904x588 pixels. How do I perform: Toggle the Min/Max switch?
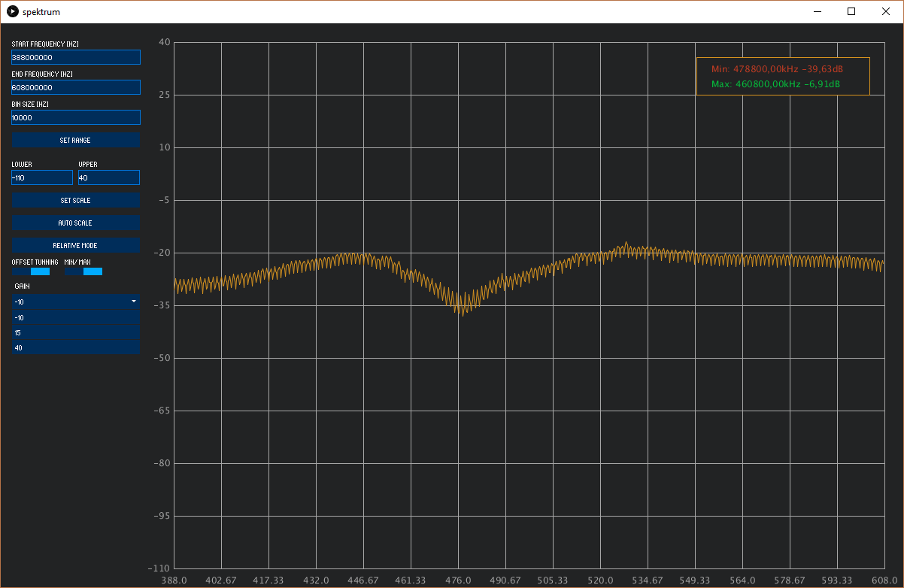pyautogui.click(x=83, y=271)
